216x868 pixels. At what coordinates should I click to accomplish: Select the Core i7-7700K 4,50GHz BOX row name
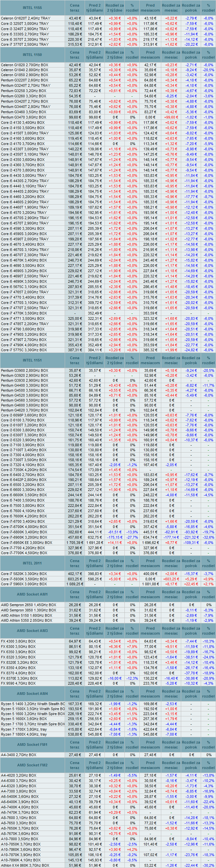pos(24,553)
